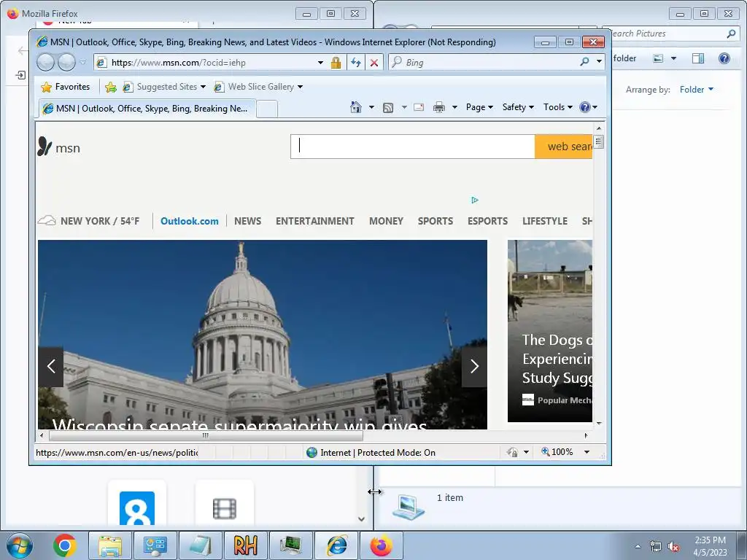Click the Home icon in command bar
This screenshot has height=560, width=747.
point(356,107)
